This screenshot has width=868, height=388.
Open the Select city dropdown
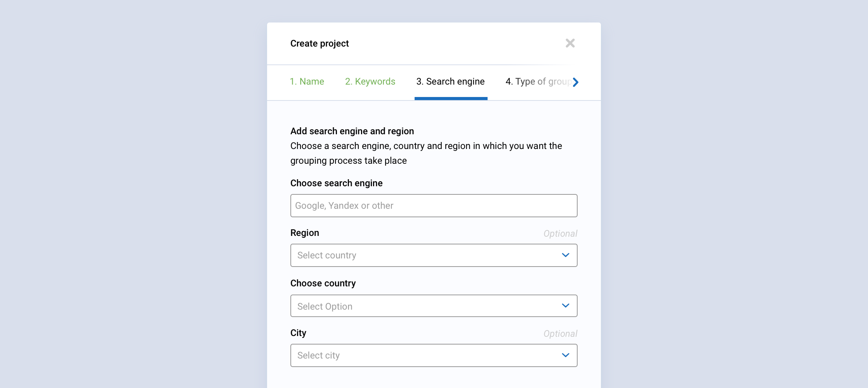pos(434,355)
